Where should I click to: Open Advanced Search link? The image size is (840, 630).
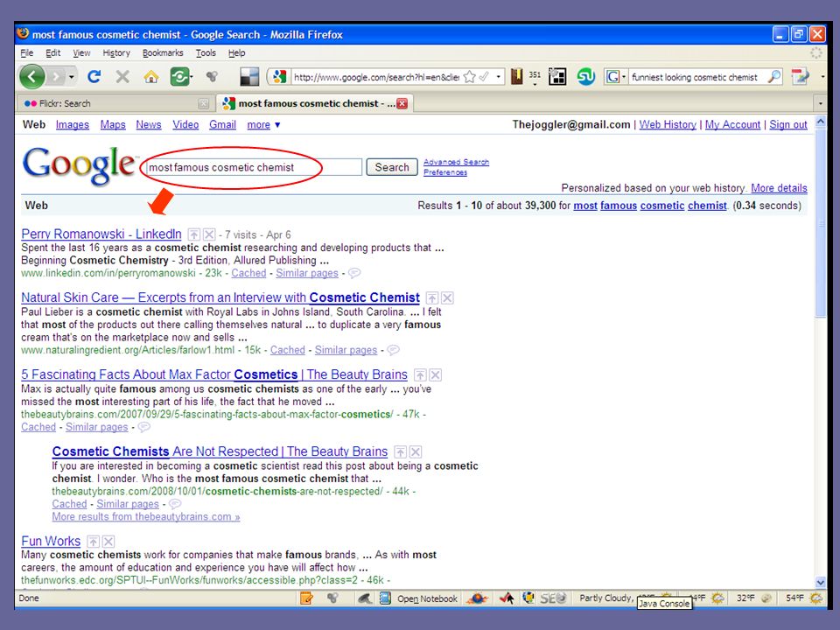(x=456, y=162)
